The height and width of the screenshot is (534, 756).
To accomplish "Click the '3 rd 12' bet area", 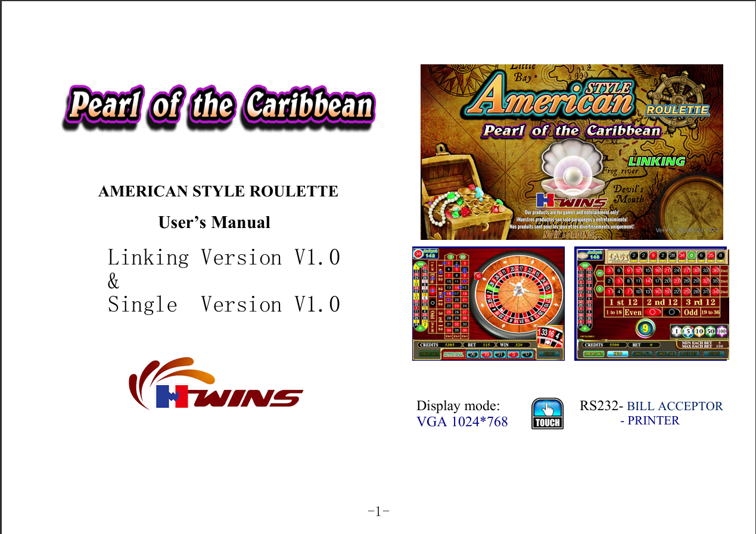I will [701, 302].
